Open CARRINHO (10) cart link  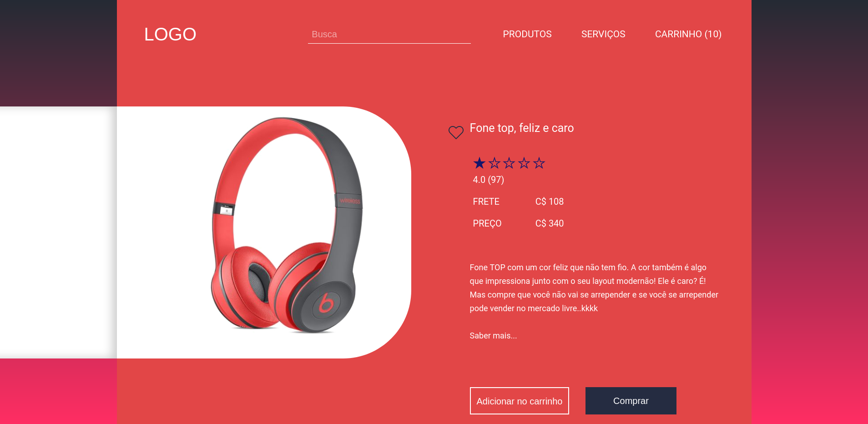688,34
